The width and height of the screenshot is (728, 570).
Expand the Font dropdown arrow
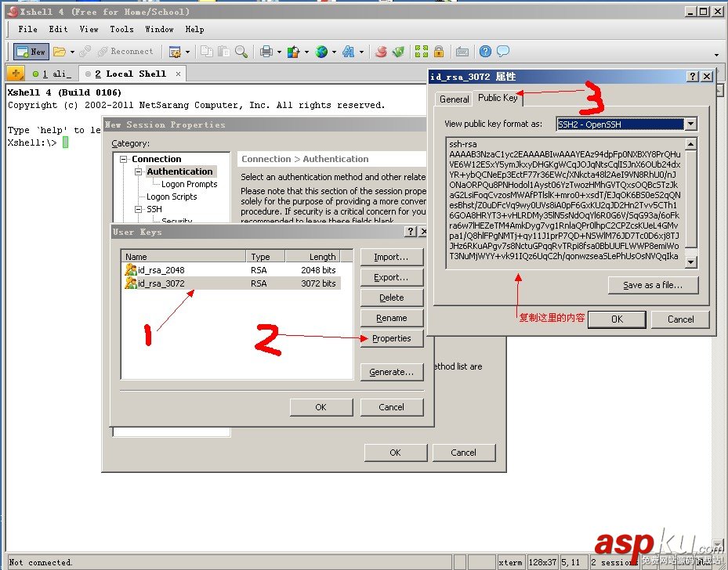[361, 52]
